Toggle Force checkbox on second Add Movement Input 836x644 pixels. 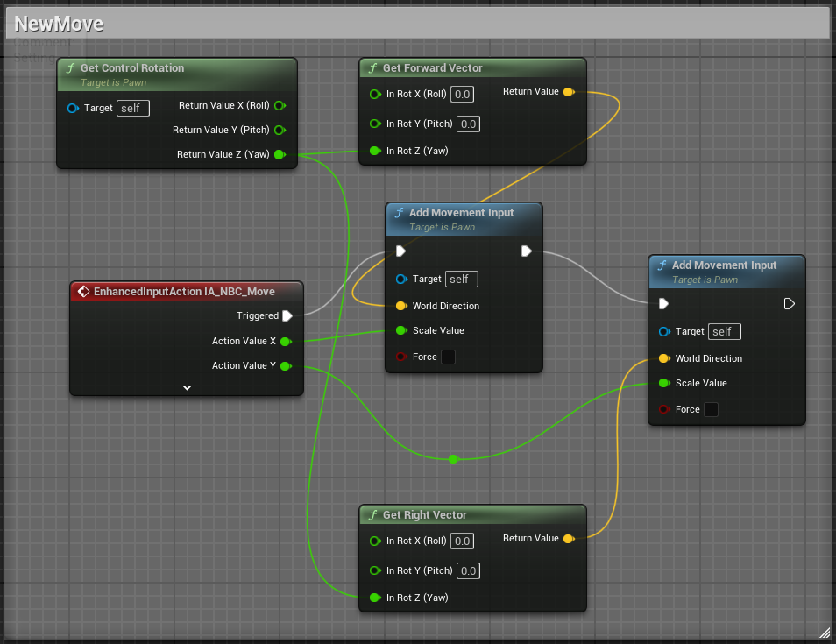tap(711, 409)
